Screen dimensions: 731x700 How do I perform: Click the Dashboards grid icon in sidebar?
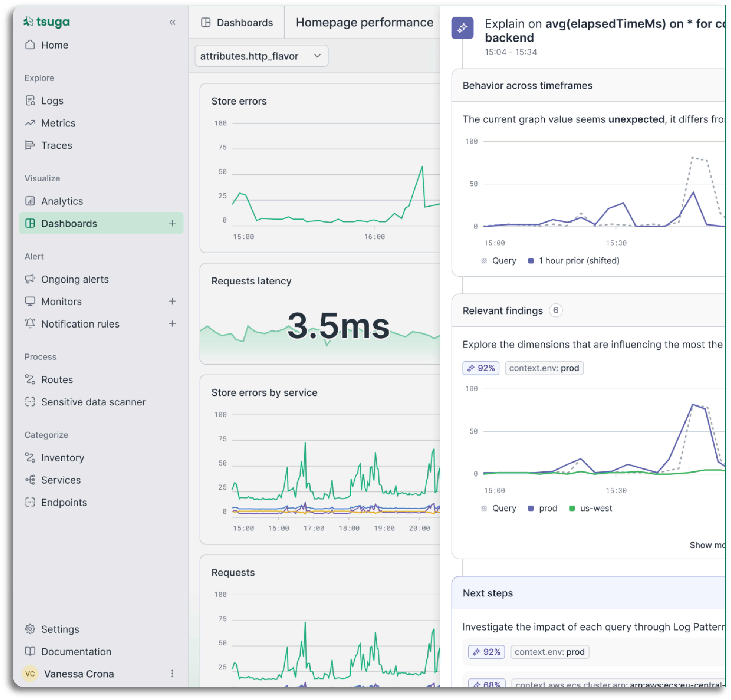[30, 223]
